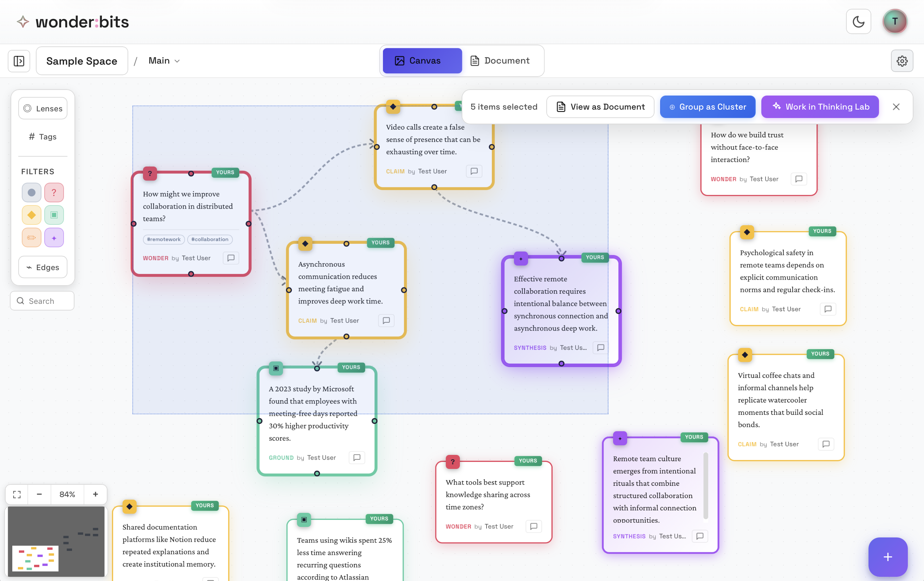Screen dimensions: 924x581
Task: Open comments on the Microsoft study ground card
Action: pyautogui.click(x=357, y=457)
